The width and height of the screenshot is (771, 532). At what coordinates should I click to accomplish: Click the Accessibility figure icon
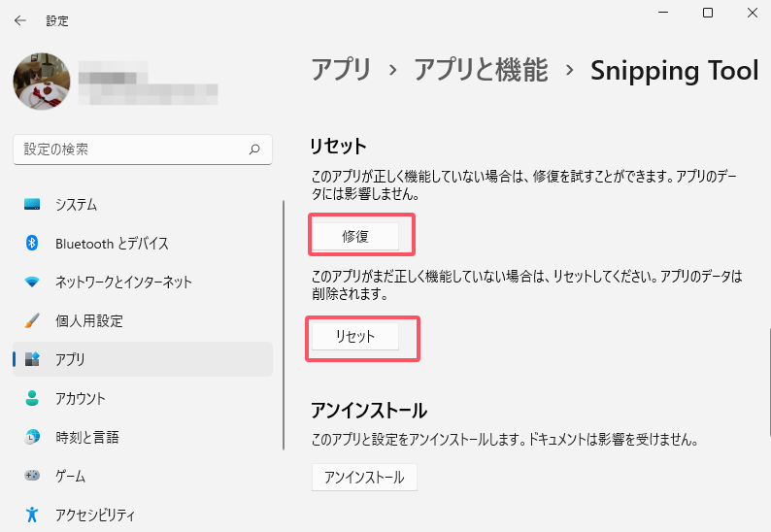tap(32, 515)
